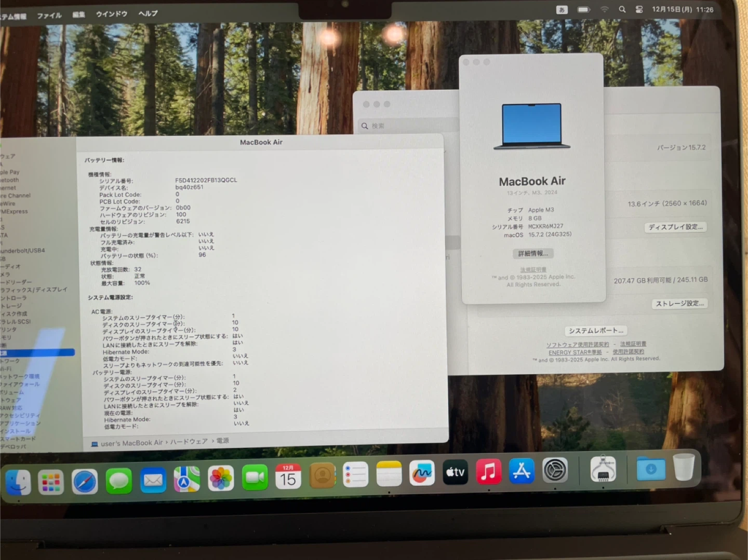Open the ENERGY STAR準拠 link
748x560 pixels.
coord(575,352)
